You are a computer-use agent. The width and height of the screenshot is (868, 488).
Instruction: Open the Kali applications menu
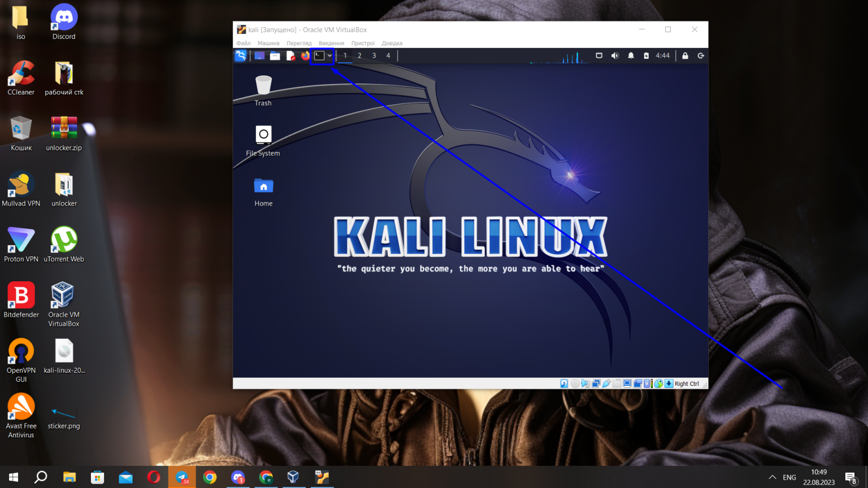(240, 55)
